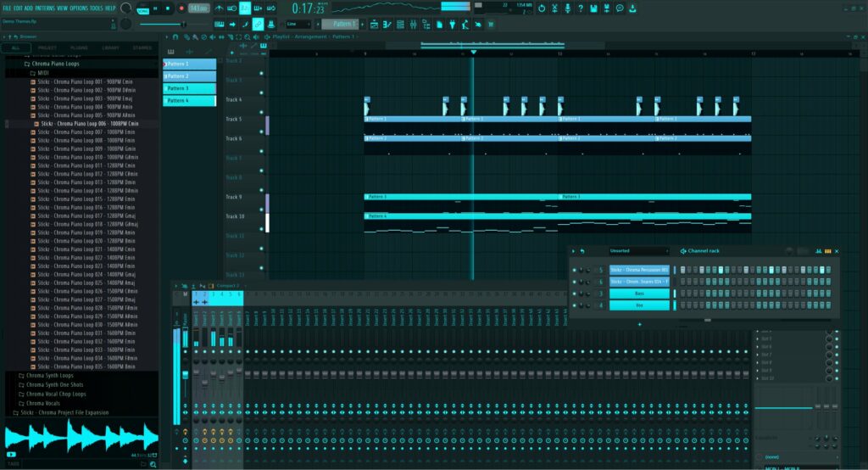The width and height of the screenshot is (868, 470).
Task: Select the playlist zoom magnifier tool
Action: click(x=248, y=37)
